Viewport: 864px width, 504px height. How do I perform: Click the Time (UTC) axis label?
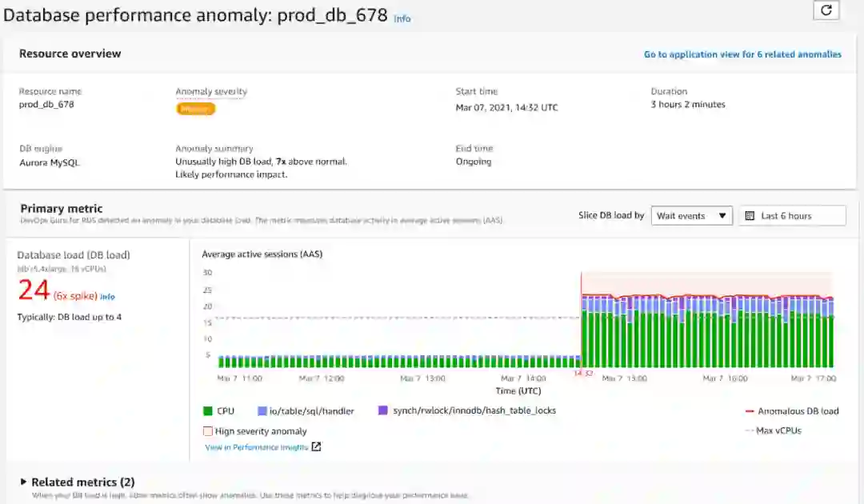(x=518, y=390)
